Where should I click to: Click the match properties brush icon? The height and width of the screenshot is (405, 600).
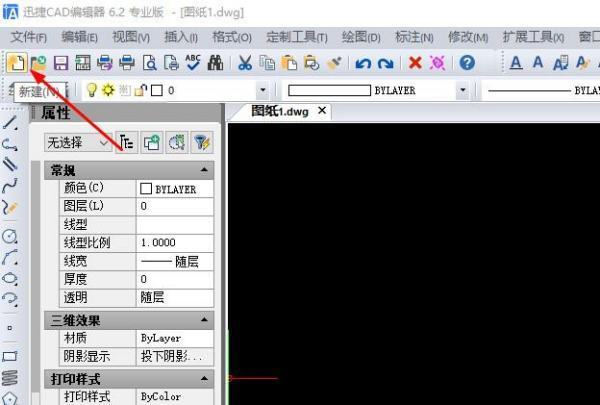(x=334, y=63)
